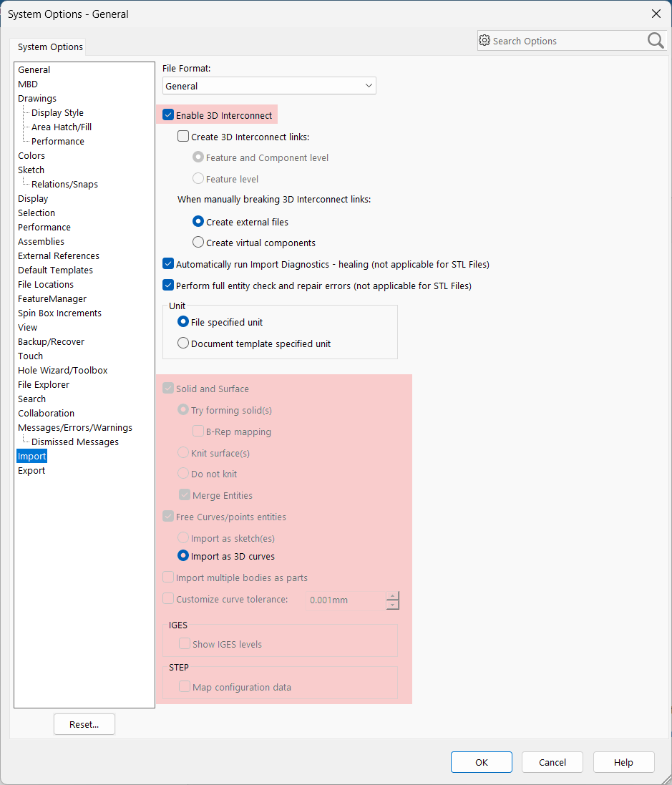Screen dimensions: 672x785
Task: Click the search magnifier icon
Action: (x=656, y=41)
